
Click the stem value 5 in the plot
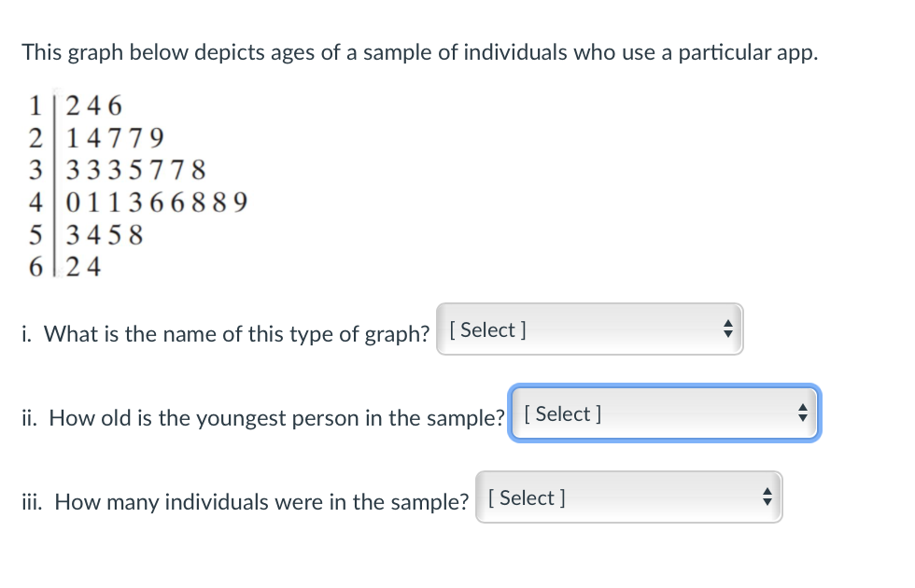click(35, 235)
